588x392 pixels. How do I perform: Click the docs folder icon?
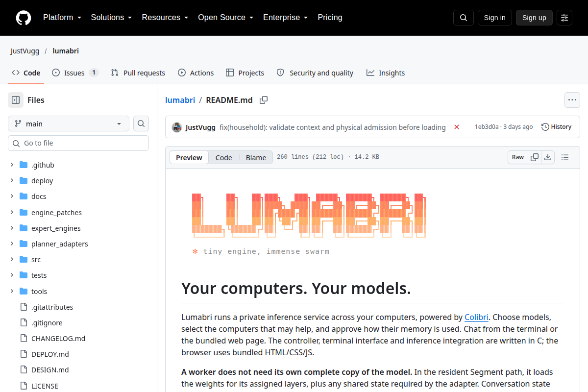pos(24,196)
